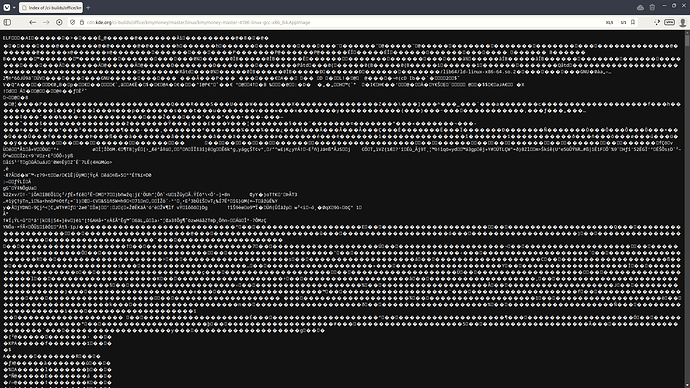Image resolution: width=690 pixels, height=388 pixels.
Task: Bookmark this page
Action: point(633,22)
